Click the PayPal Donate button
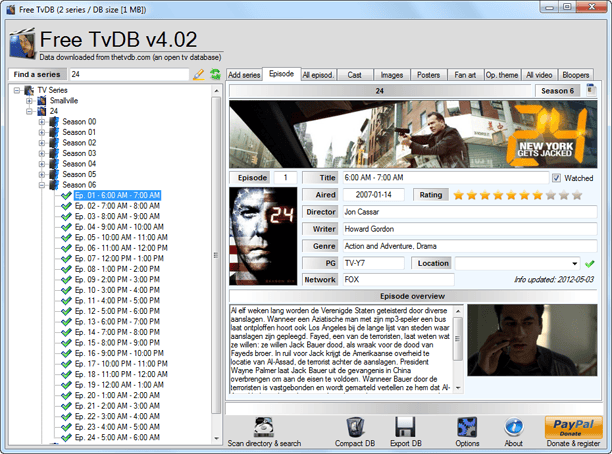The width and height of the screenshot is (612, 454). tap(573, 427)
